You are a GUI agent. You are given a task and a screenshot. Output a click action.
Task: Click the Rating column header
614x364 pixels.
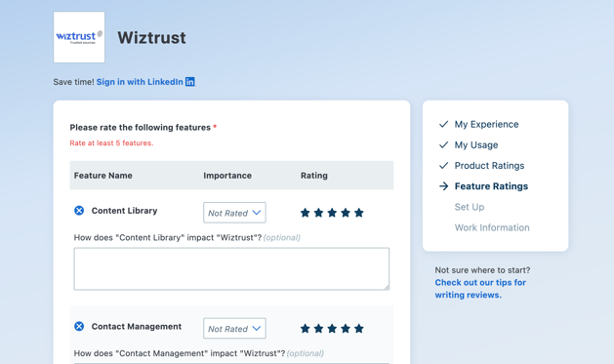[314, 176]
